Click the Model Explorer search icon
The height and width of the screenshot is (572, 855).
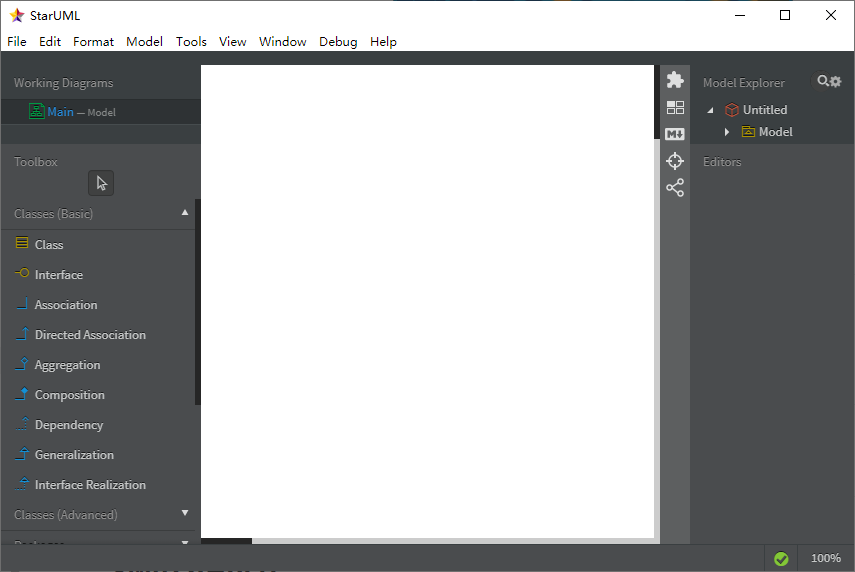(823, 82)
